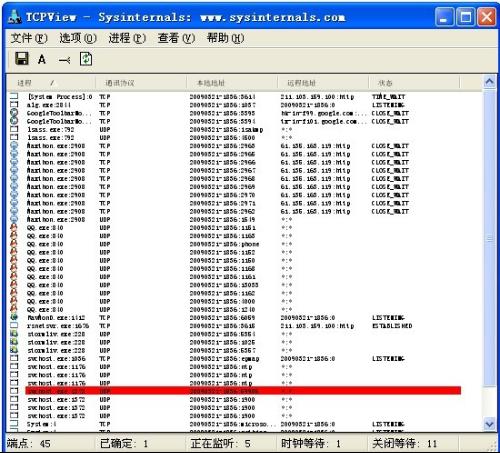Sort by the 远程地址 column header

tap(323, 83)
